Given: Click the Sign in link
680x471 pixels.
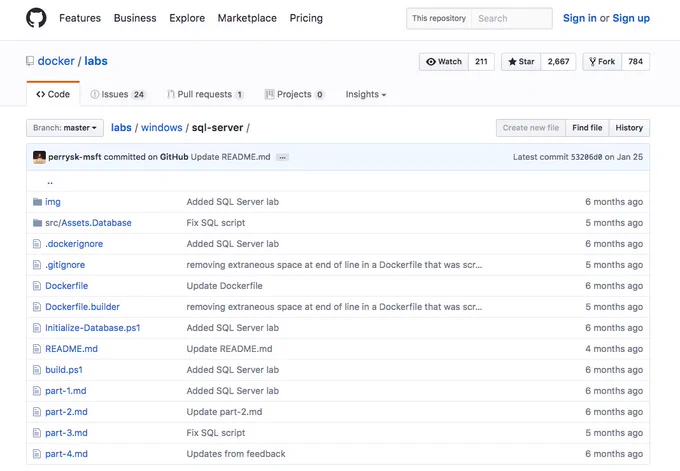Looking at the screenshot, I should coord(579,18).
